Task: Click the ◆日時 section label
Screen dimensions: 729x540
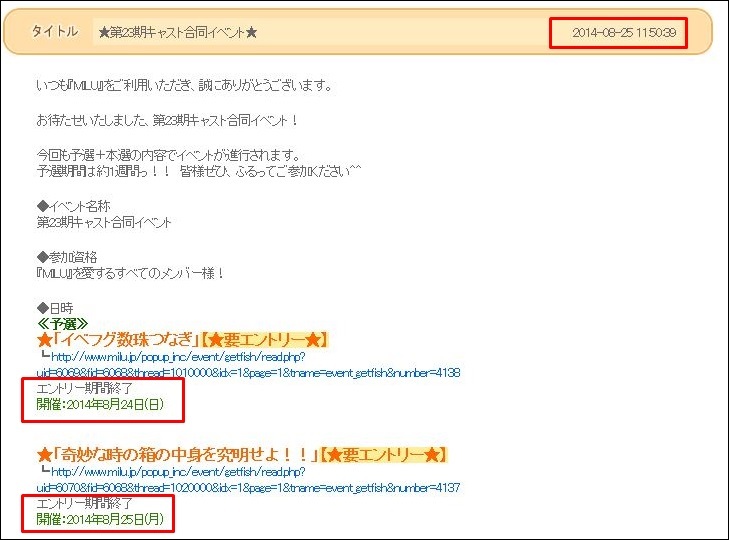Action: coord(54,307)
